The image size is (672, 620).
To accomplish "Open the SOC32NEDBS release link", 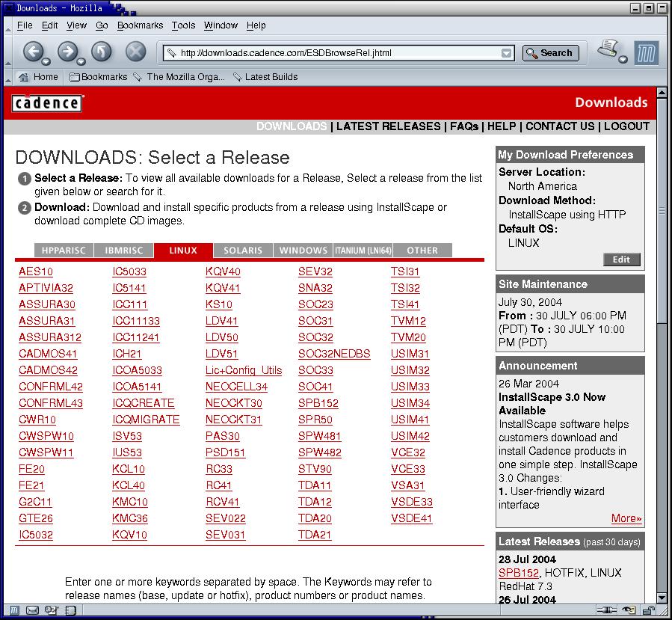I will [x=334, y=354].
